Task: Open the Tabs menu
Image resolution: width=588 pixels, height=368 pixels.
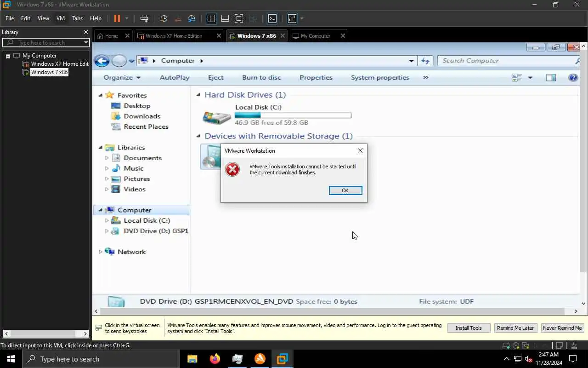Action: coord(78,18)
